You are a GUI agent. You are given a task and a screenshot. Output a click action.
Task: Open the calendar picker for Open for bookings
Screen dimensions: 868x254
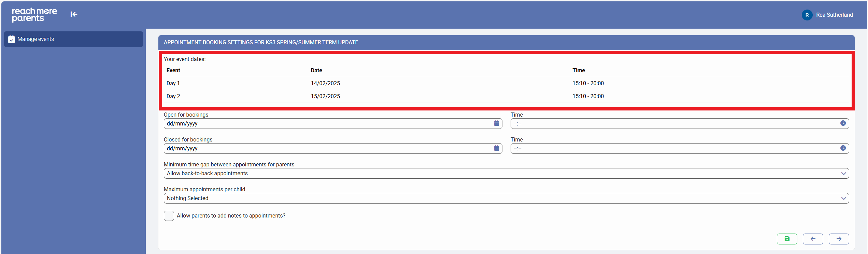click(x=496, y=123)
